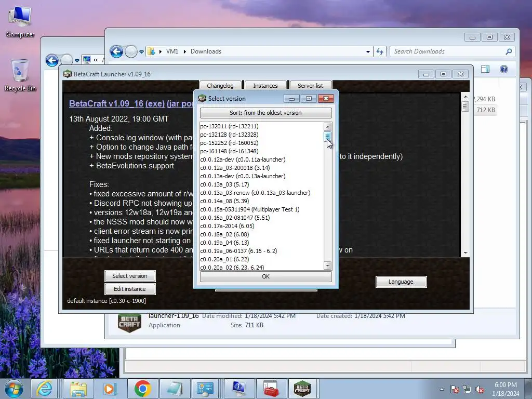Click changelog scrollbar up arrow
532x399 pixels.
[x=465, y=97]
